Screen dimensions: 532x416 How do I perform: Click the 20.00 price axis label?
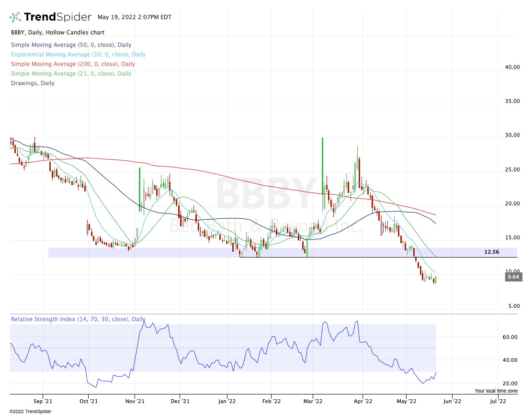click(512, 203)
